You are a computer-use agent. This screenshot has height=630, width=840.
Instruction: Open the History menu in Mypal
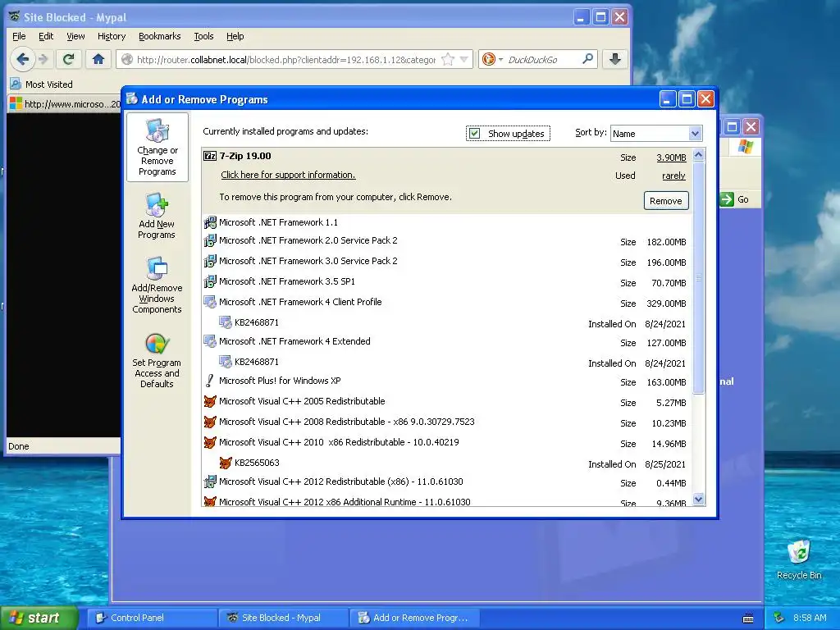click(112, 36)
